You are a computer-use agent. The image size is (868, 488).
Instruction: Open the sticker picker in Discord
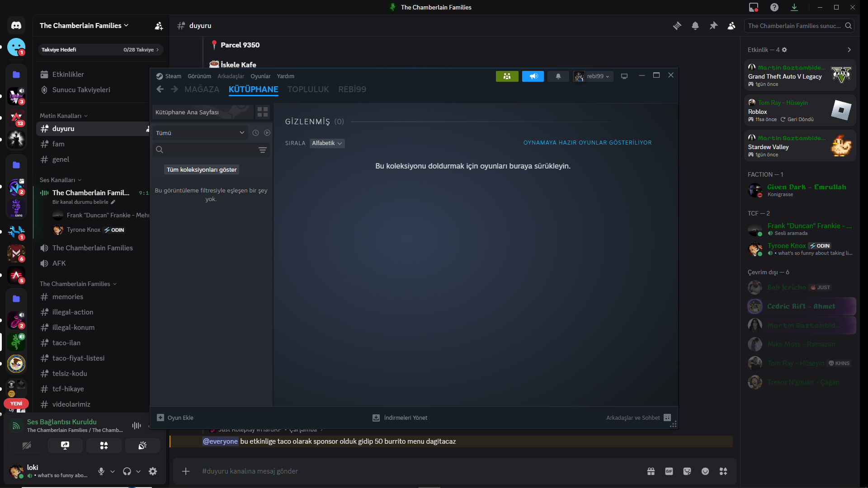click(x=687, y=471)
